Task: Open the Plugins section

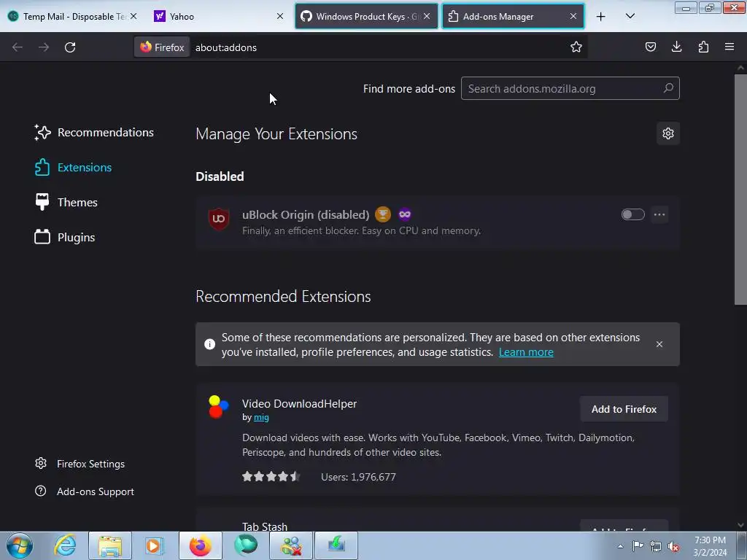Action: point(64,237)
